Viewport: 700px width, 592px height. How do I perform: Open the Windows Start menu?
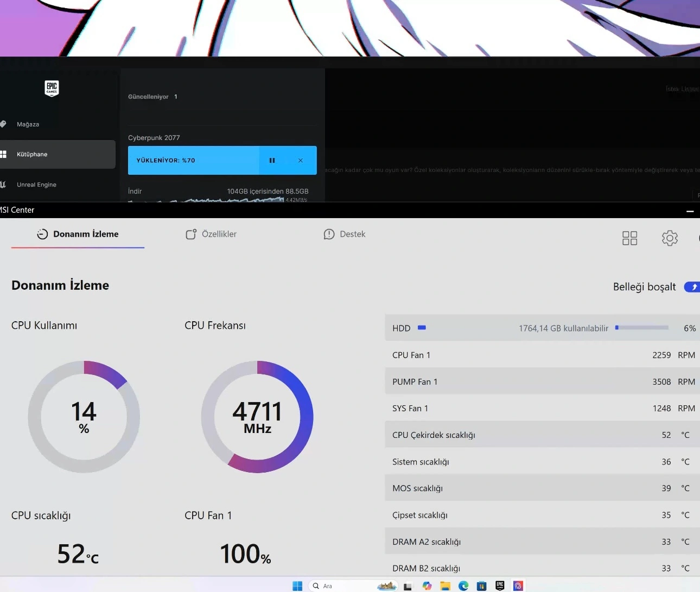(297, 586)
